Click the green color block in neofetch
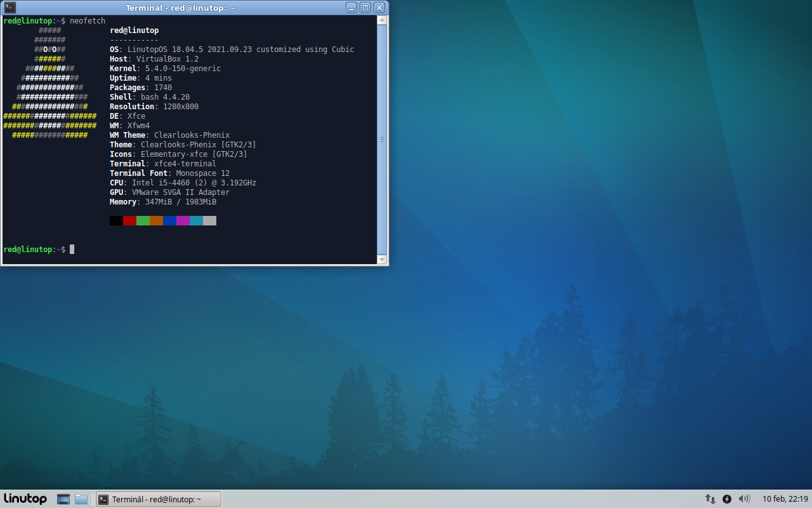The width and height of the screenshot is (812, 508). coord(143,220)
